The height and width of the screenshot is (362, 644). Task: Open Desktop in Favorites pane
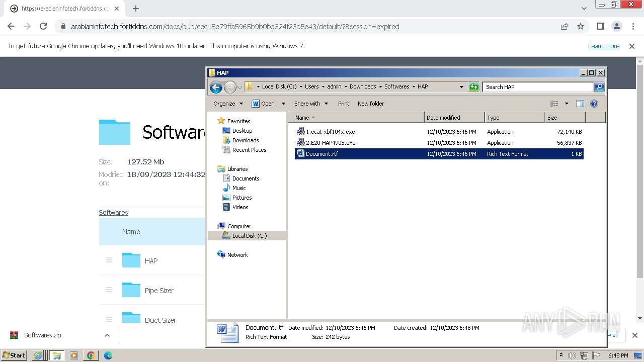242,131
